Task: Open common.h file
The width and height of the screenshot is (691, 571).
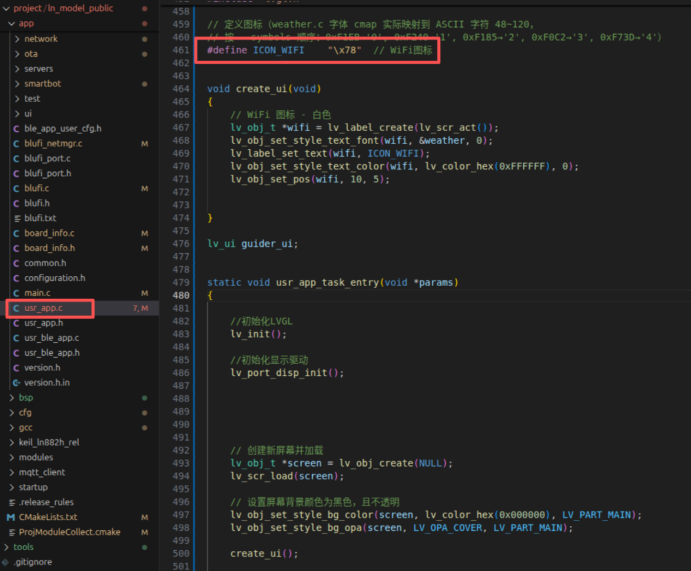Action: pyautogui.click(x=45, y=263)
